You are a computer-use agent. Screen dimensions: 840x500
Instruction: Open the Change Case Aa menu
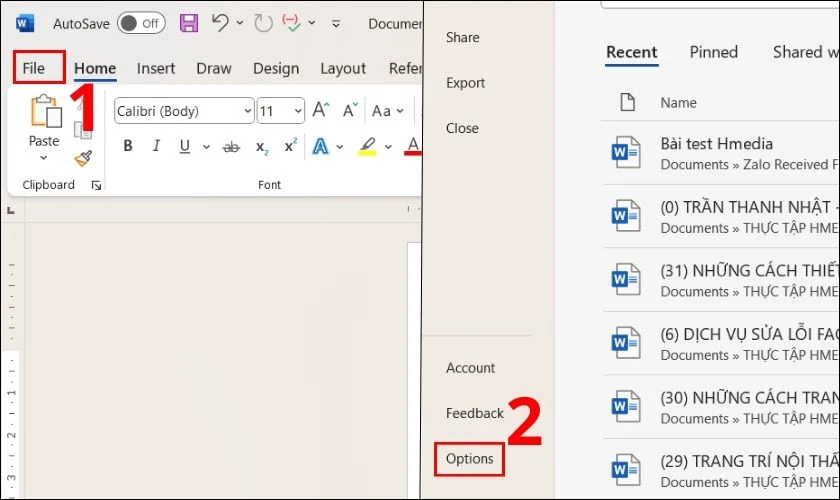tap(388, 111)
